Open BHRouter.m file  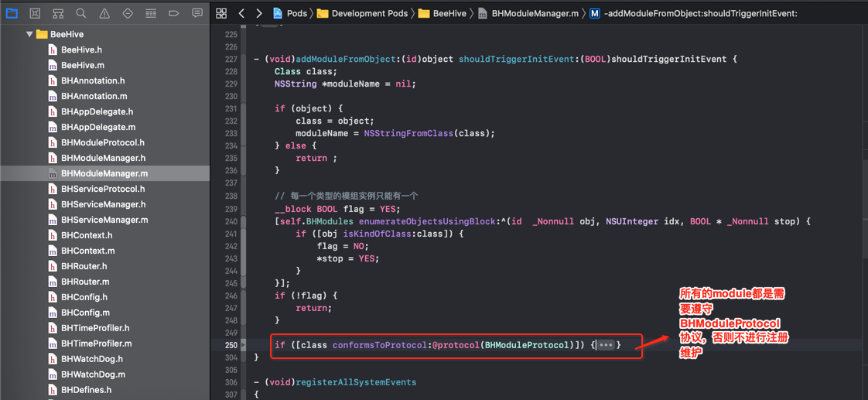79,282
